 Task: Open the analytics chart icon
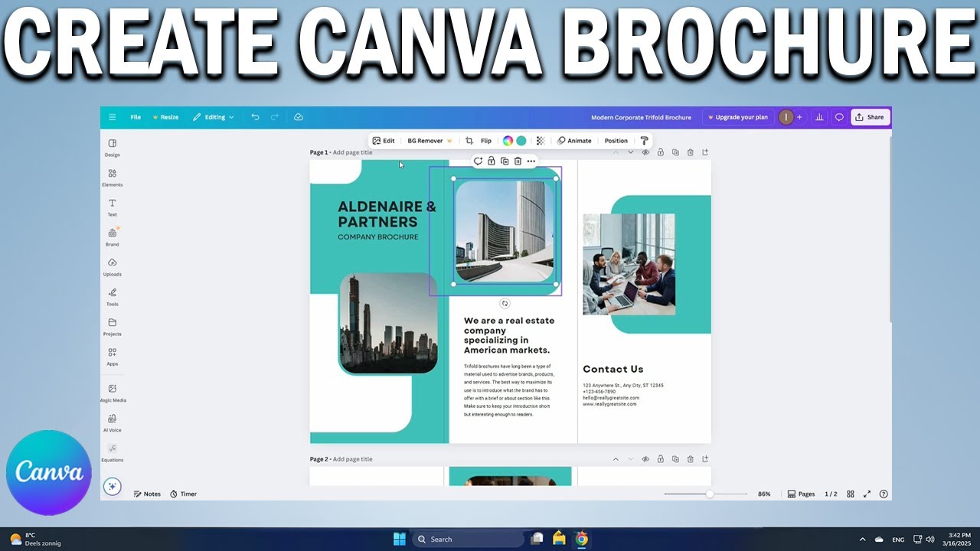(x=819, y=117)
